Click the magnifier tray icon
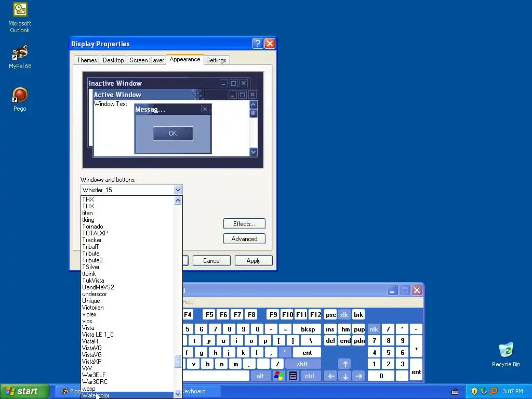Screen dimensions: 532x399 [x=494, y=391]
